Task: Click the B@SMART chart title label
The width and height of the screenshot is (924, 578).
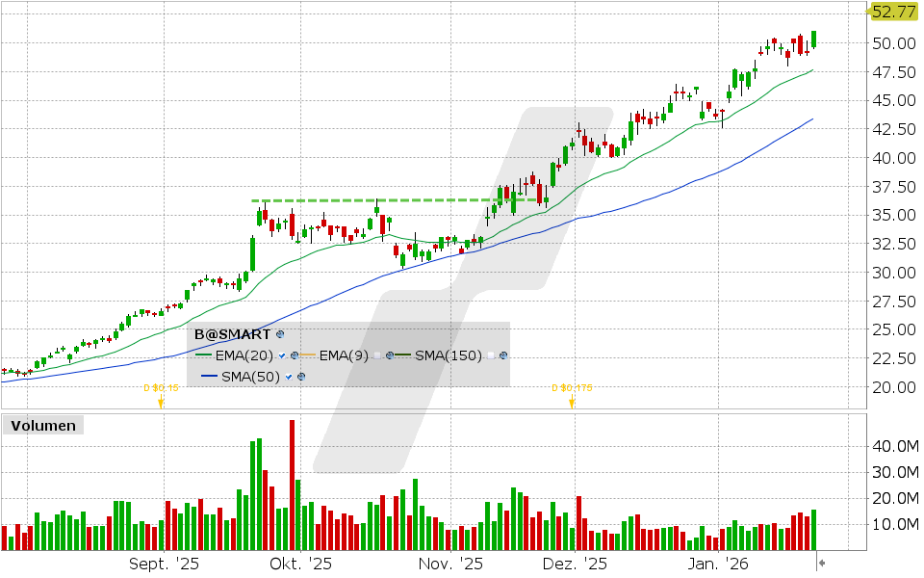Action: [234, 333]
